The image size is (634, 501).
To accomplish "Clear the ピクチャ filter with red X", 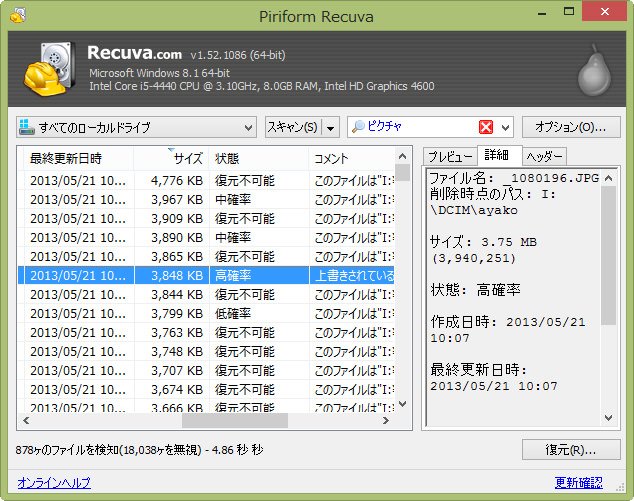I will tap(486, 127).
